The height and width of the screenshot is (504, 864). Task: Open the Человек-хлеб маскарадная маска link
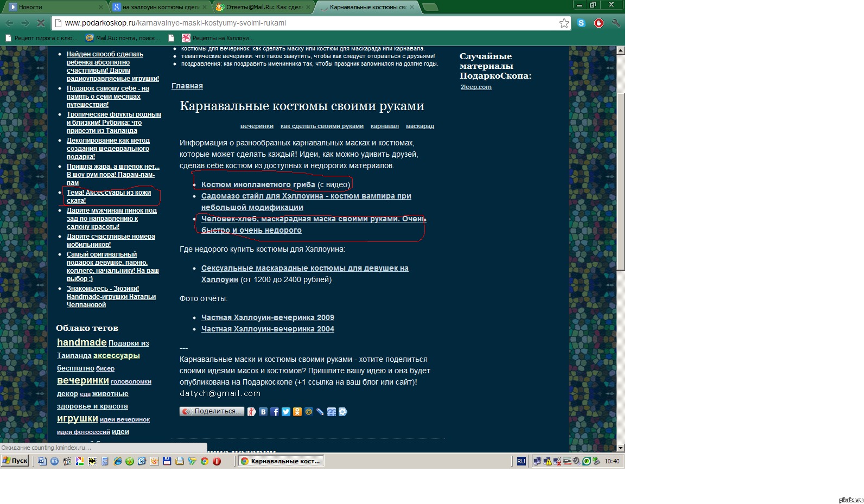pyautogui.click(x=314, y=224)
